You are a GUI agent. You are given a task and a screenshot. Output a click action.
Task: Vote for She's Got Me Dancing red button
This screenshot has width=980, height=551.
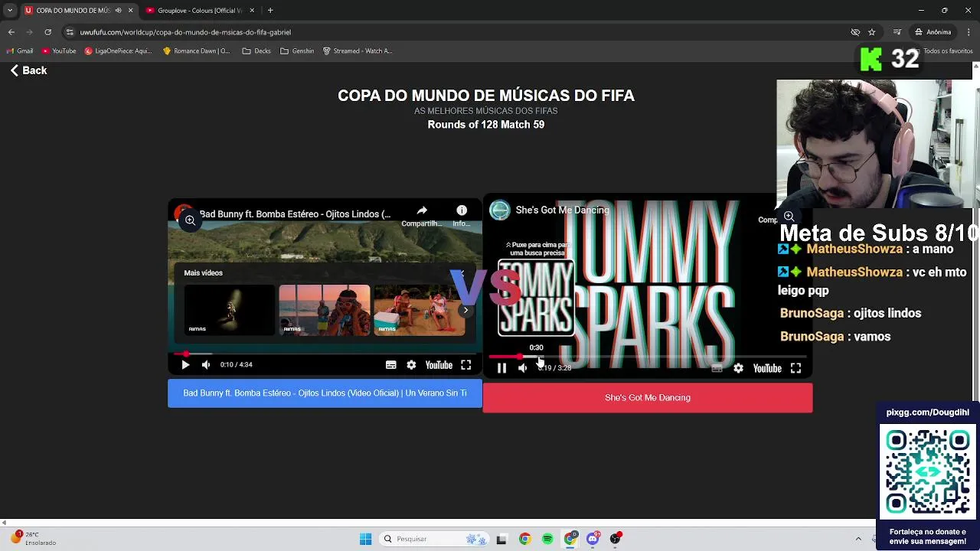tap(648, 398)
